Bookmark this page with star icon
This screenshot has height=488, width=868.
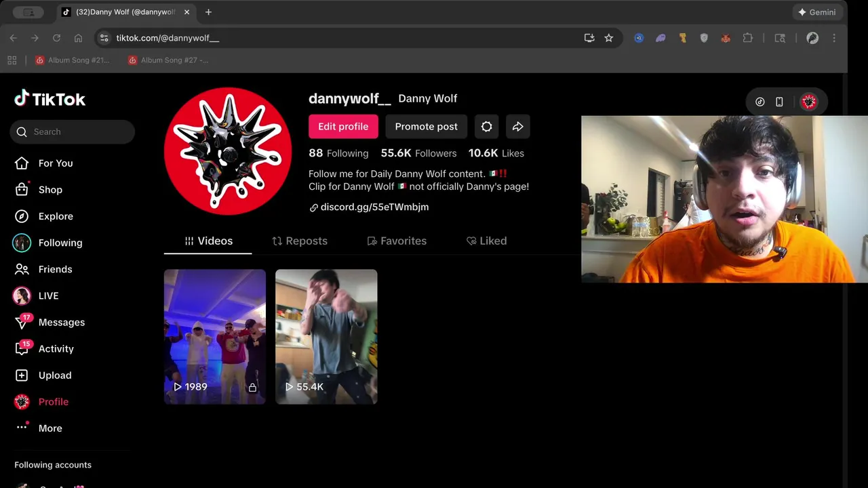609,38
